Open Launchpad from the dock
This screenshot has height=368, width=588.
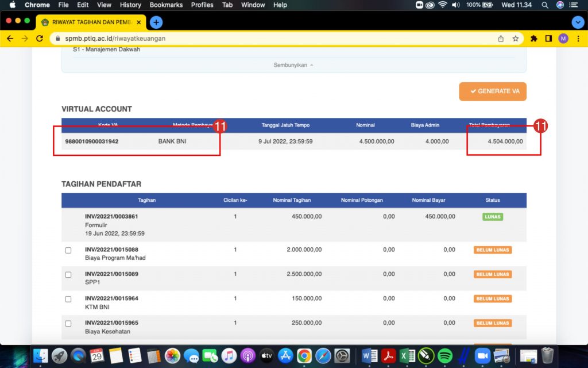click(59, 355)
